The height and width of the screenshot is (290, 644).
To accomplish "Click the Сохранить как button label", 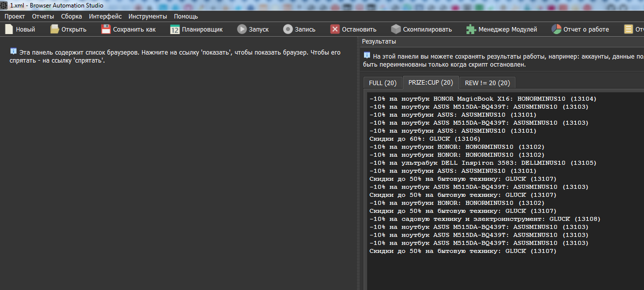I will (x=134, y=29).
